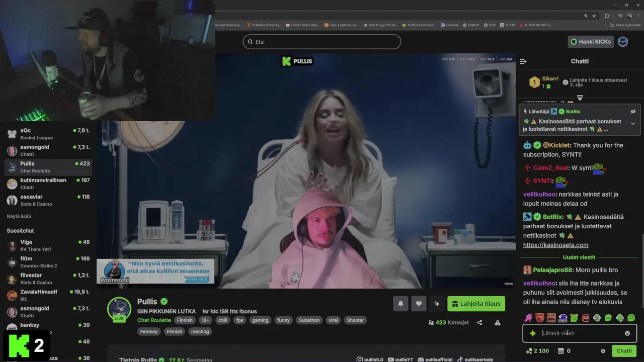The image size is (644, 362).
Task: Open banksy in recommended channels
Action: [48, 327]
